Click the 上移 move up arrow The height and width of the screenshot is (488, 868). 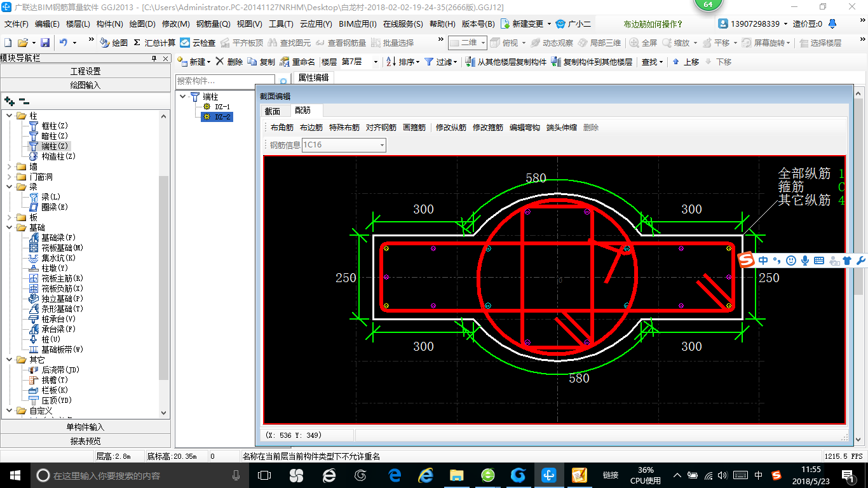point(686,62)
